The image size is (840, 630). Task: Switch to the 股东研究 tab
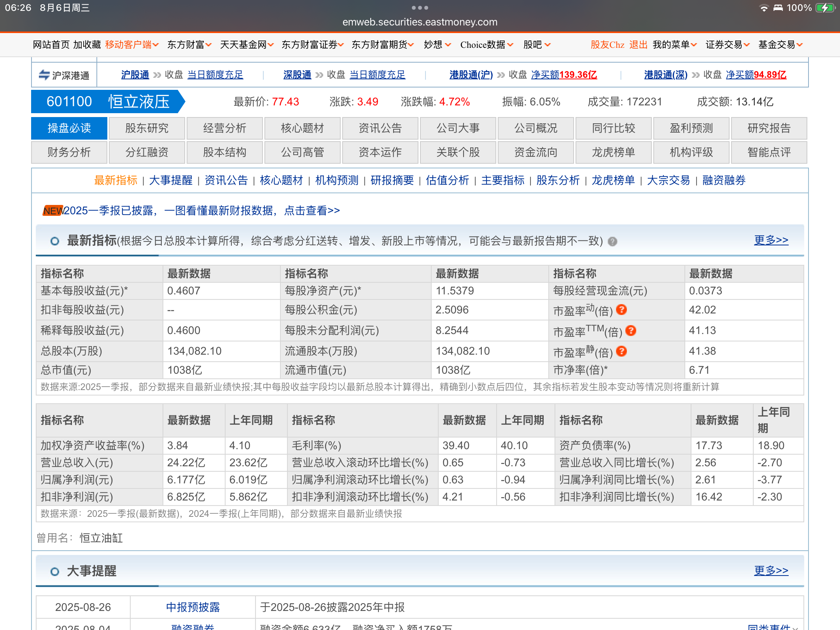pyautogui.click(x=147, y=128)
